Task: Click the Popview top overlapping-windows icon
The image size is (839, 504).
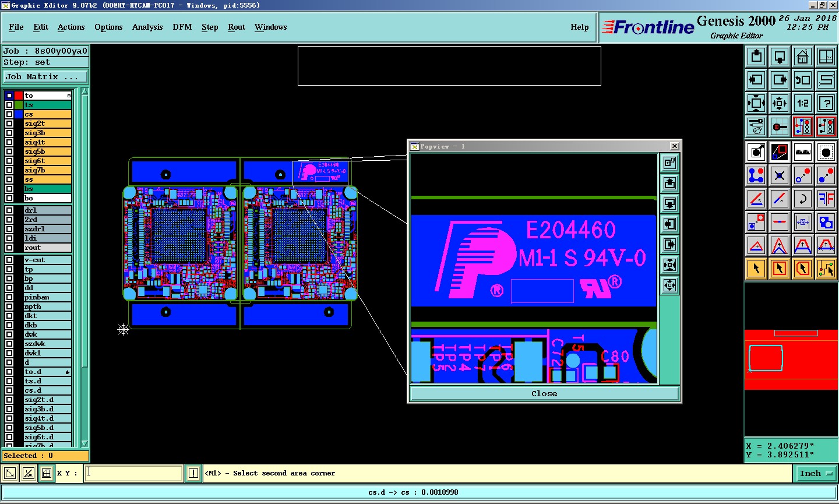Action: (x=669, y=163)
